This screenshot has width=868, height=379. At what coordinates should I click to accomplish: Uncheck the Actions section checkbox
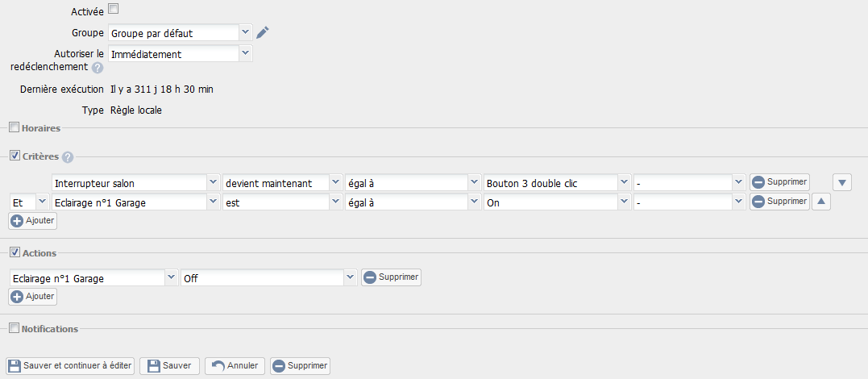pyautogui.click(x=15, y=252)
